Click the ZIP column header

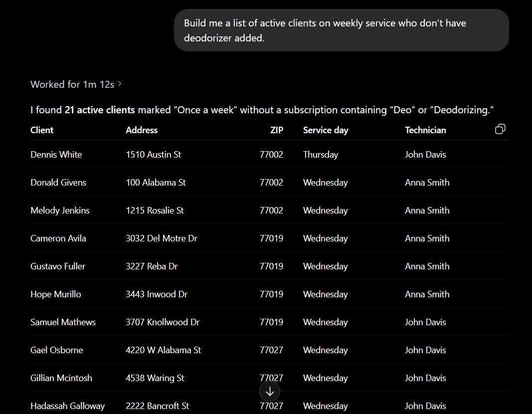pyautogui.click(x=277, y=130)
